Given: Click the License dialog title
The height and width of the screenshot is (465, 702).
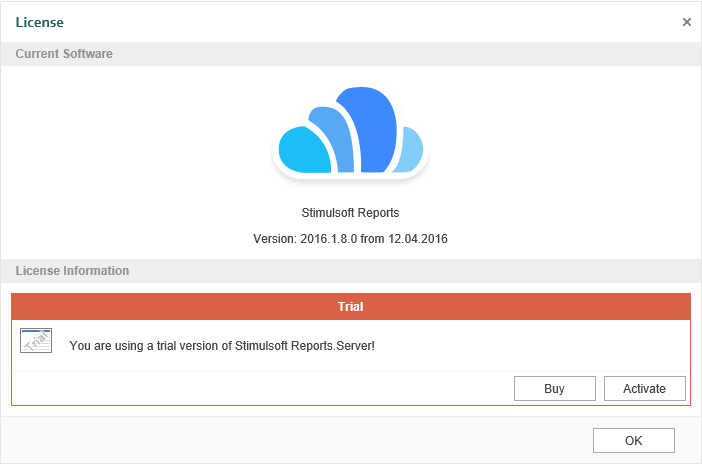Looking at the screenshot, I should click(x=39, y=22).
